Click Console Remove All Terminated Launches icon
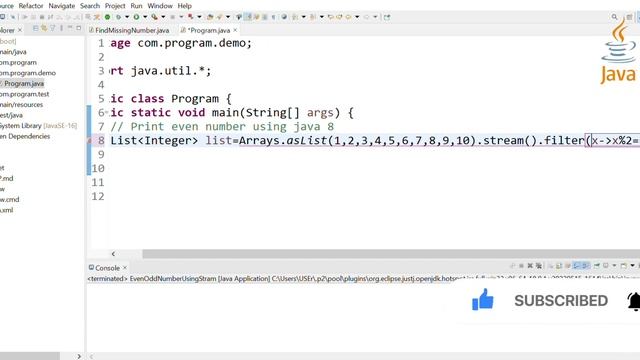 (539, 266)
